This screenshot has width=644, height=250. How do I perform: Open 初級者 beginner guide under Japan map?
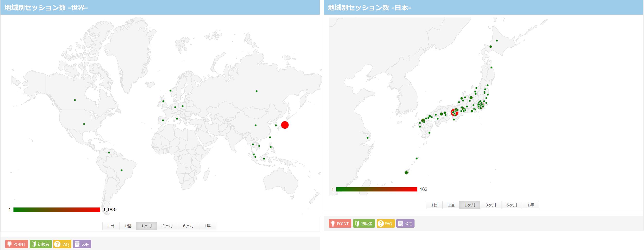tap(364, 223)
